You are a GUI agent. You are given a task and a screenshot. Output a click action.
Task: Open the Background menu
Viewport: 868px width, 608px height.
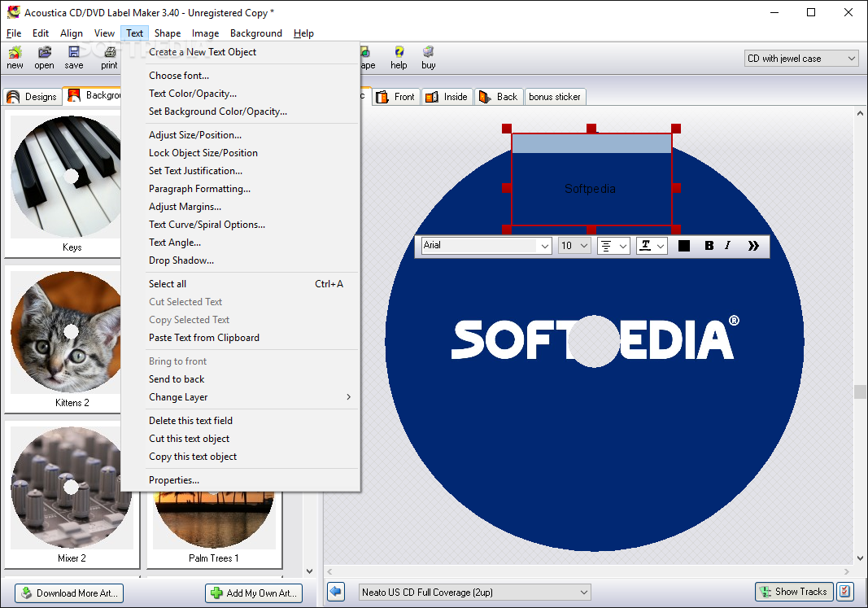click(x=255, y=33)
